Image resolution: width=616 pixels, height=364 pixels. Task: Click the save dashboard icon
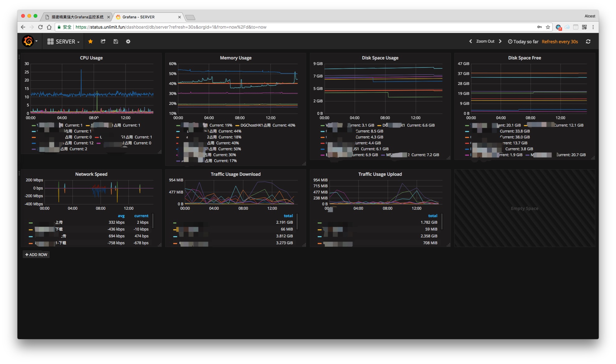(x=116, y=41)
